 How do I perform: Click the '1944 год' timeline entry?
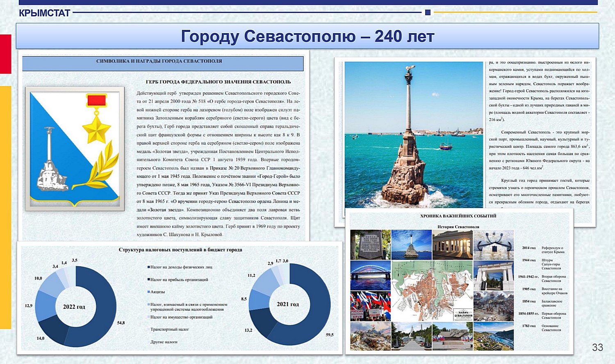(529, 260)
